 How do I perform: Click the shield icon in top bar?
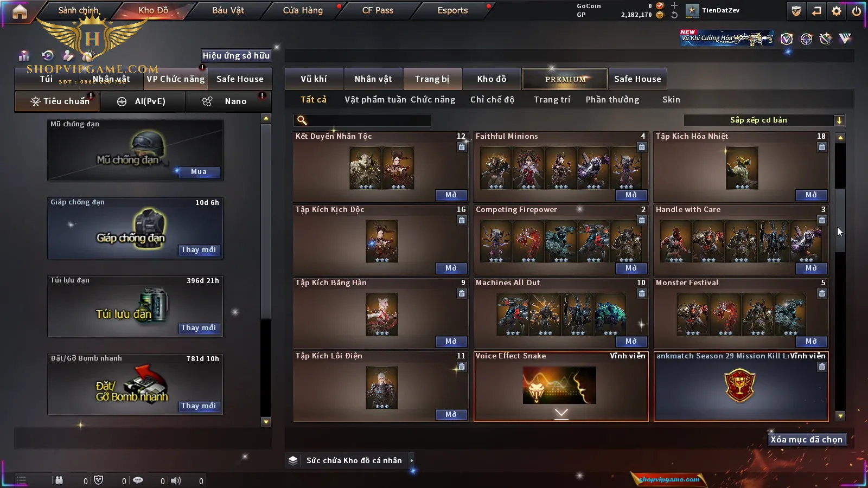click(x=796, y=10)
